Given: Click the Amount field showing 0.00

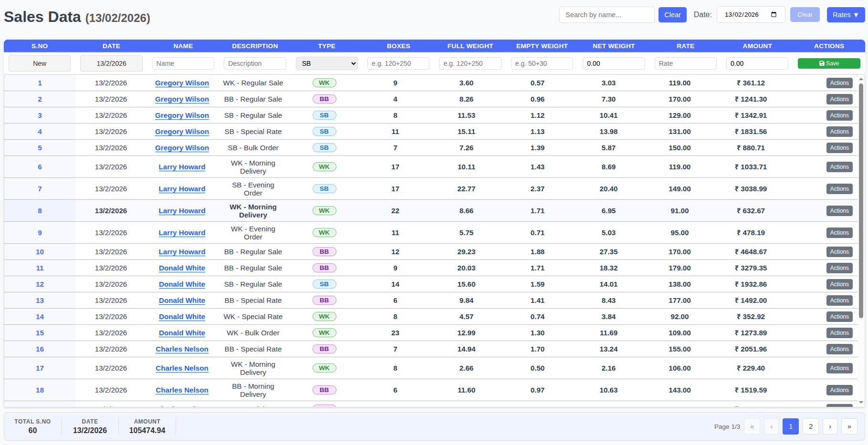Looking at the screenshot, I should 757,63.
